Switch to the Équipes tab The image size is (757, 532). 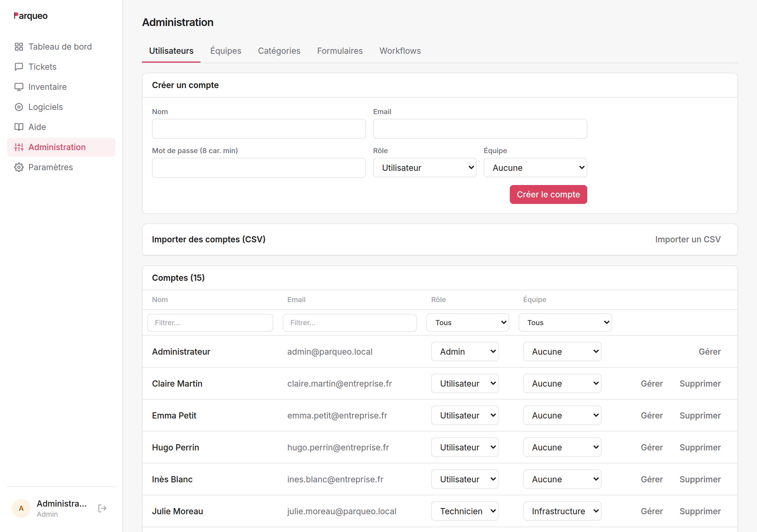(226, 51)
